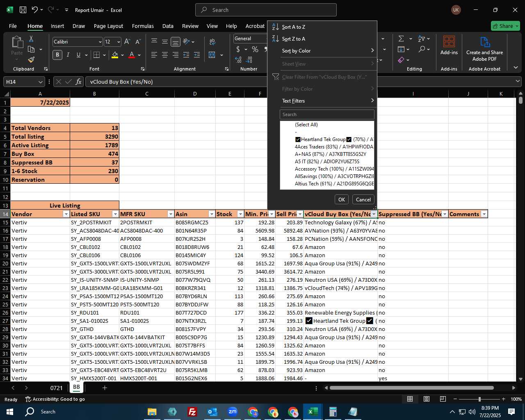Click the AutoSum sigma icon
The width and height of the screenshot is (525, 420).
tap(401, 39)
